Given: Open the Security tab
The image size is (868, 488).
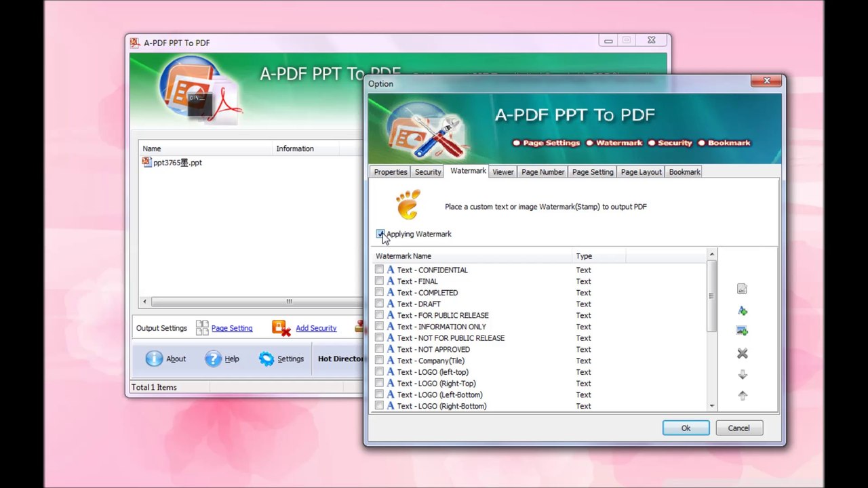Looking at the screenshot, I should 428,172.
